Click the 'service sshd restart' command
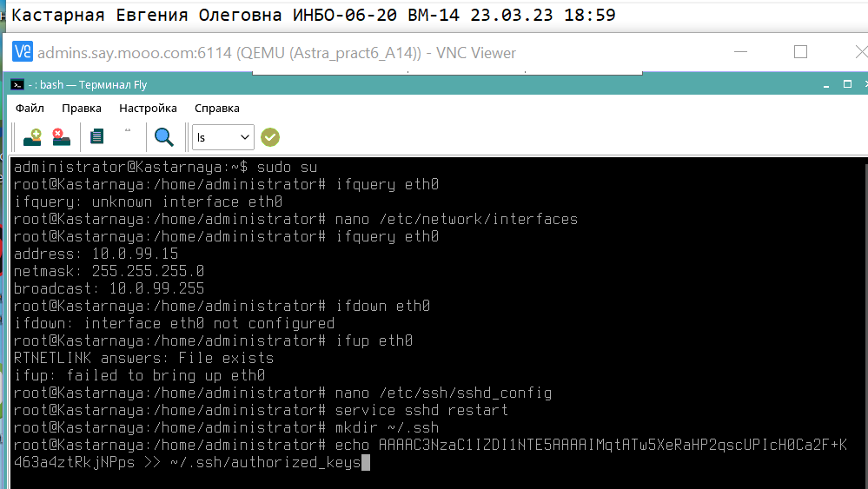Image resolution: width=868 pixels, height=489 pixels. tap(421, 410)
